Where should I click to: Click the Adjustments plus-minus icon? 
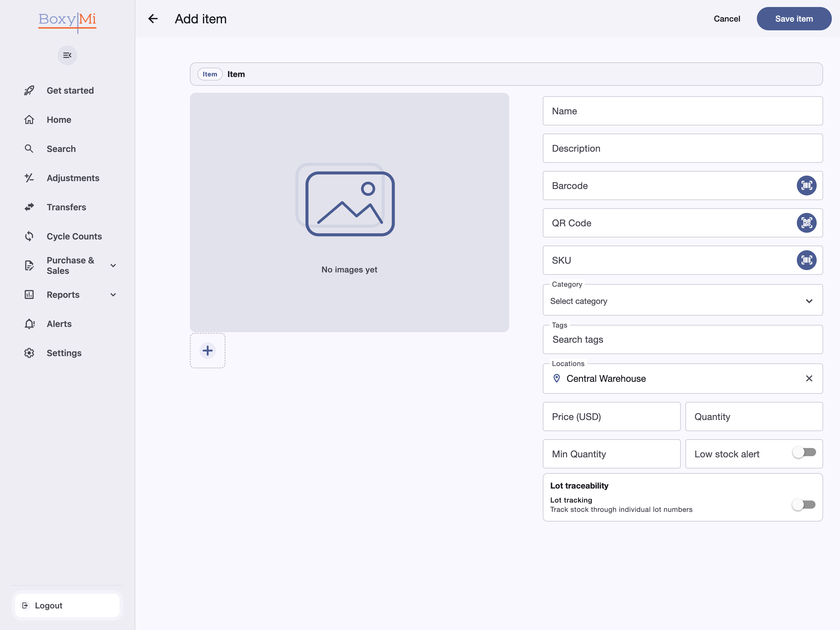tap(29, 178)
